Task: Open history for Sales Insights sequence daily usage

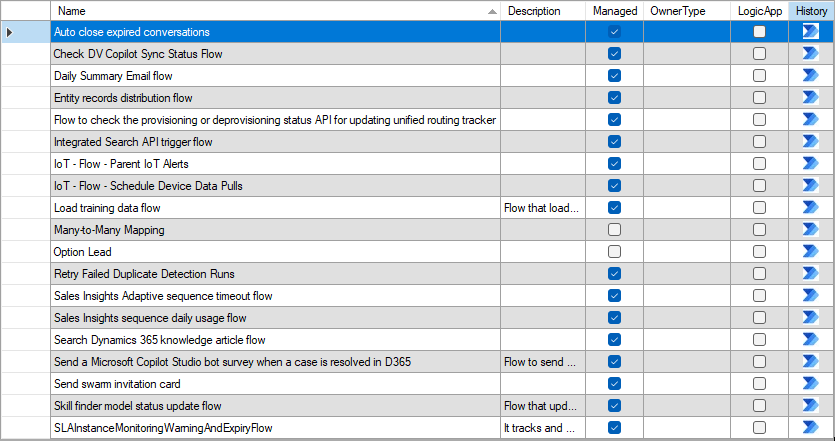Action: [x=811, y=318]
